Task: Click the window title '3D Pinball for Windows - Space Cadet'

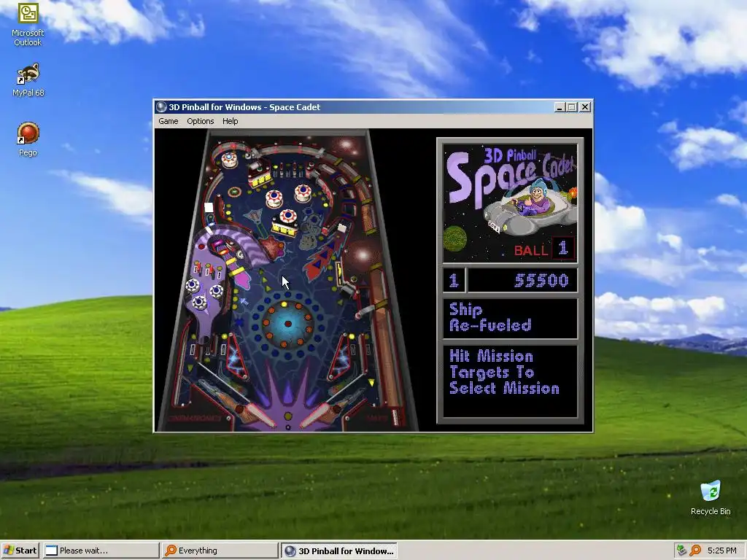Action: (244, 107)
